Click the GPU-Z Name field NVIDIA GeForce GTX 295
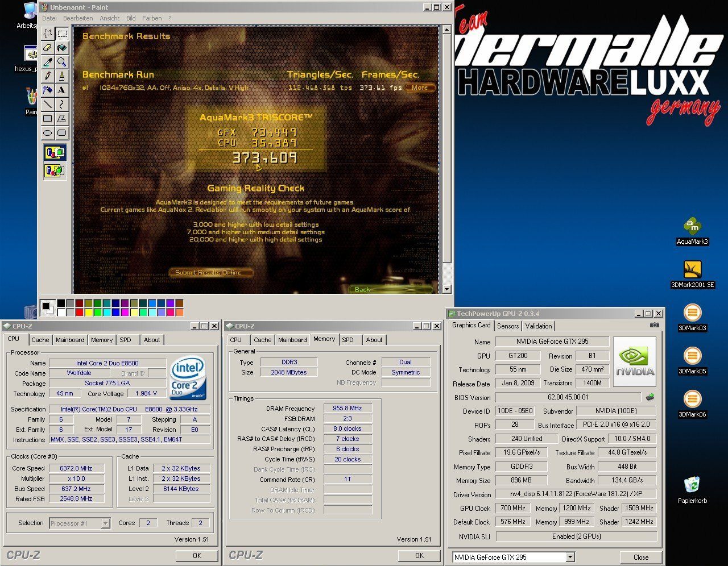Image resolution: width=728 pixels, height=566 pixels. [x=552, y=342]
